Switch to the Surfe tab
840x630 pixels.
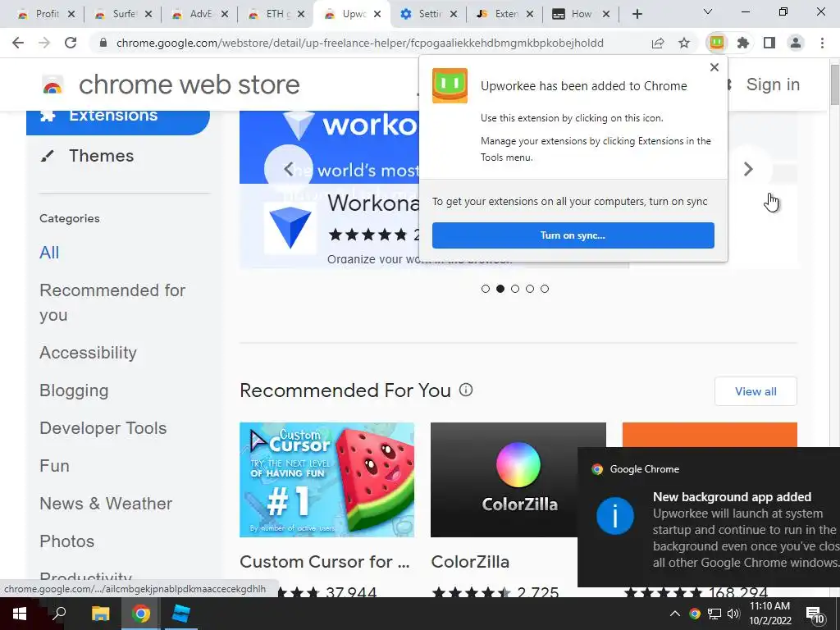(124, 14)
